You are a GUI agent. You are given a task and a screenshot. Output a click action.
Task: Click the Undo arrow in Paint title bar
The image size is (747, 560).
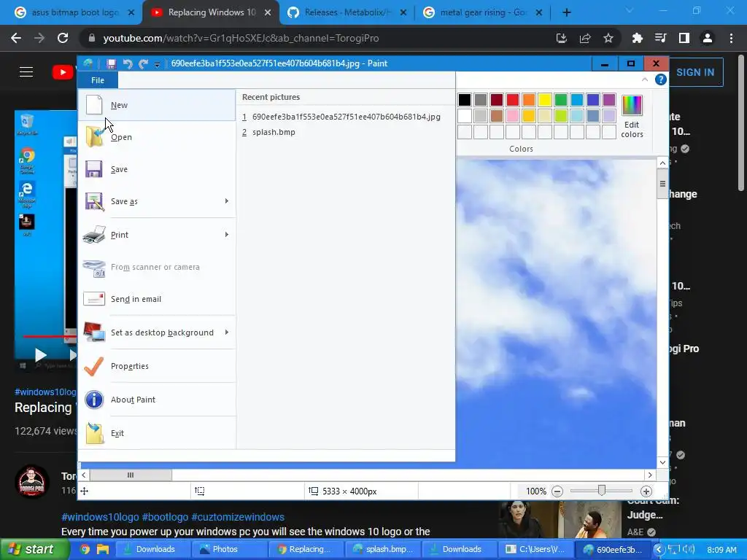tap(127, 64)
